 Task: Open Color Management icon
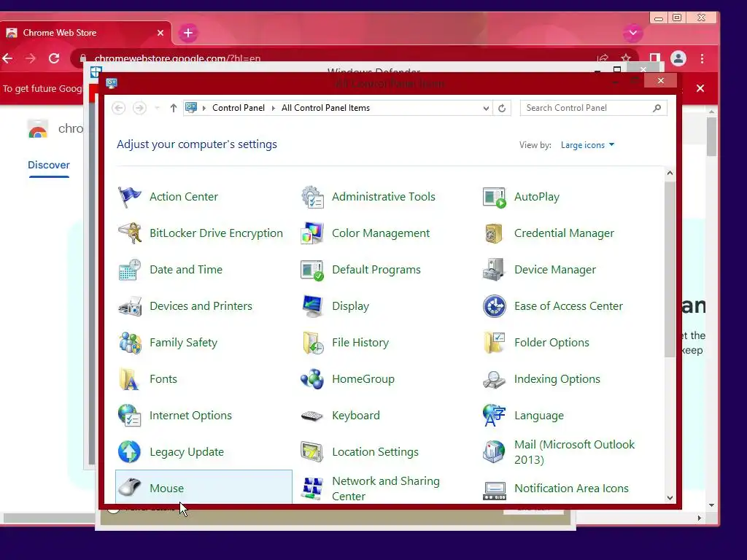(312, 233)
